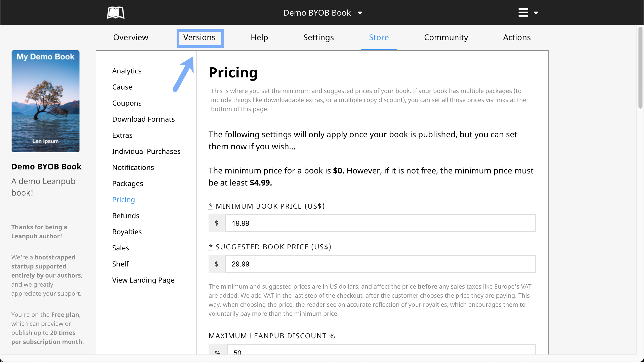Viewport: 644px width, 362px height.
Task: Click the My Demo Book cover thumbnail
Action: tap(46, 101)
